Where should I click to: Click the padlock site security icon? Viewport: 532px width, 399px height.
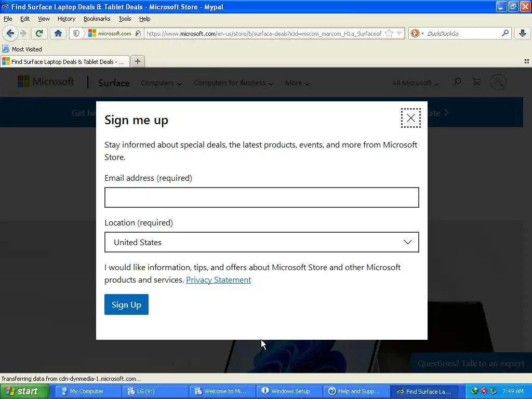coord(138,33)
